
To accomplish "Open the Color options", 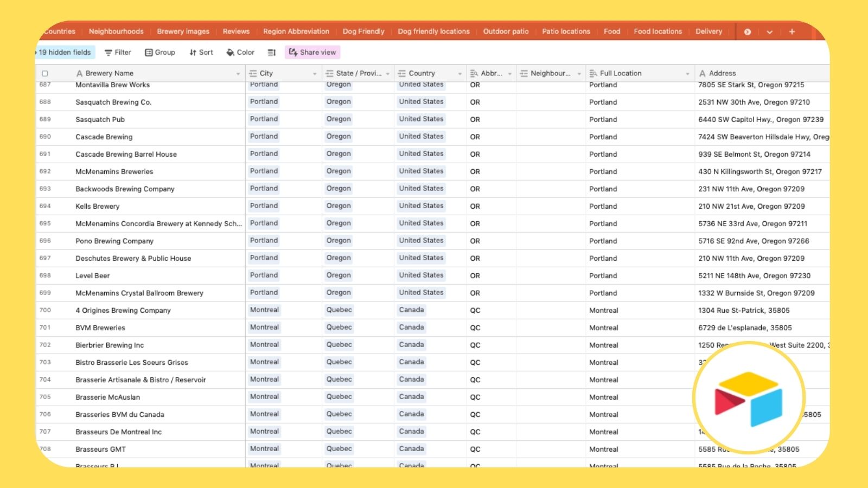I will (240, 52).
